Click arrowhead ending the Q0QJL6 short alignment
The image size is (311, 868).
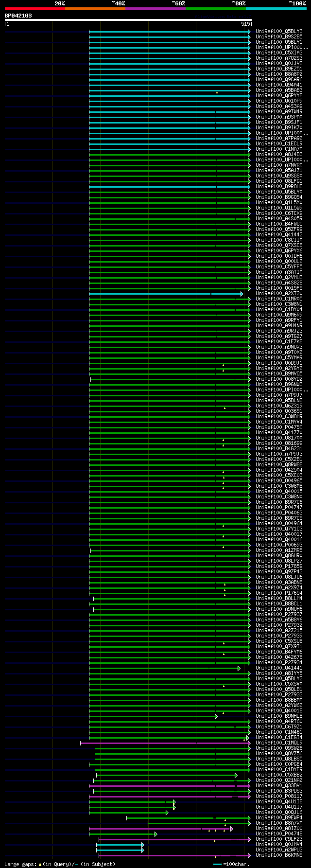[167, 813]
